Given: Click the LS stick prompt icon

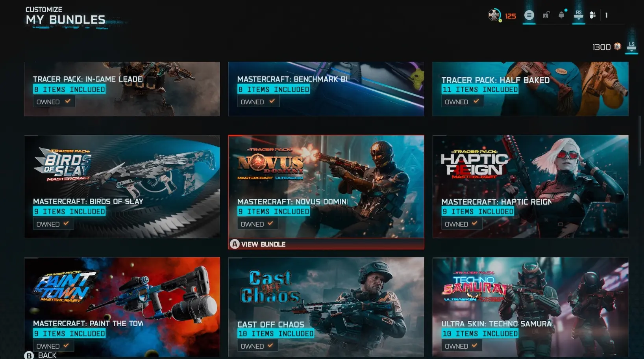Looking at the screenshot, I should click(x=631, y=46).
